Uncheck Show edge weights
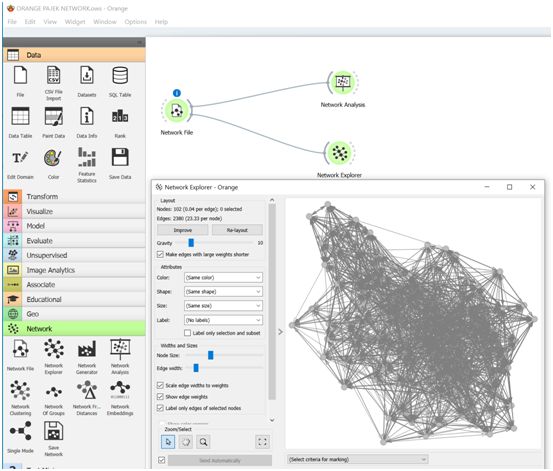The width and height of the screenshot is (553, 471). point(160,397)
